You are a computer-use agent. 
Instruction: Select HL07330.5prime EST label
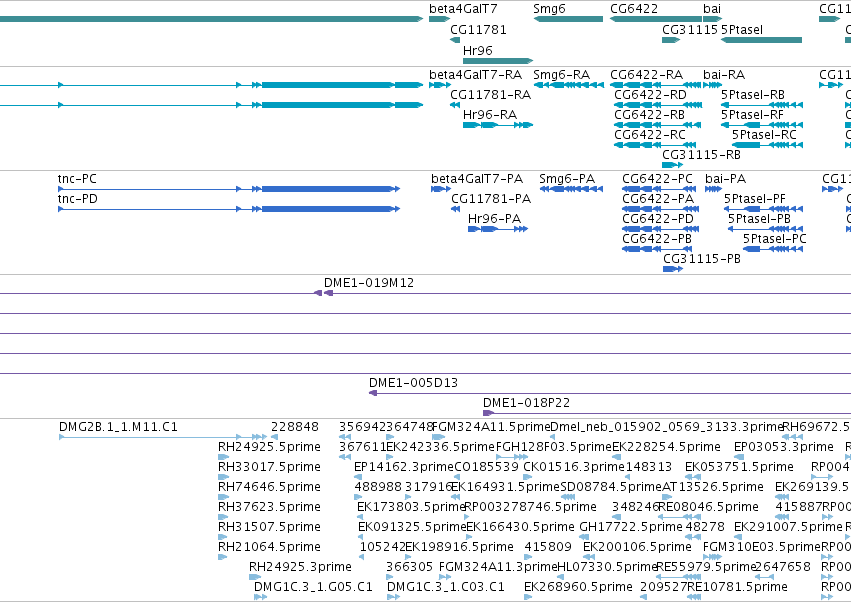pos(607,567)
